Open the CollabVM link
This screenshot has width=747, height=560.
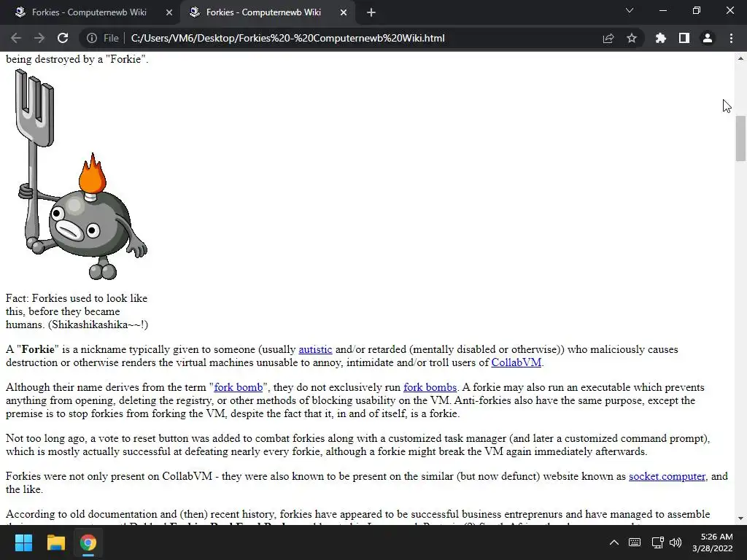516,362
